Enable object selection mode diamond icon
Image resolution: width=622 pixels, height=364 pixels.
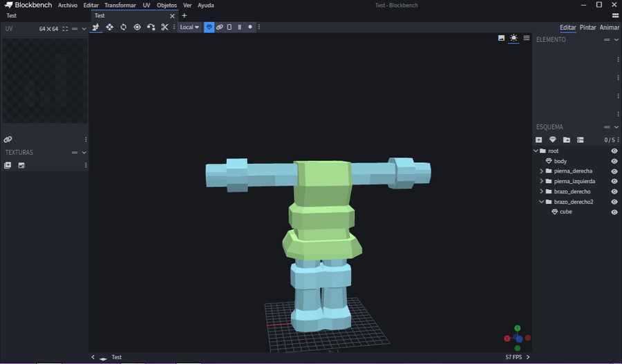[209, 27]
